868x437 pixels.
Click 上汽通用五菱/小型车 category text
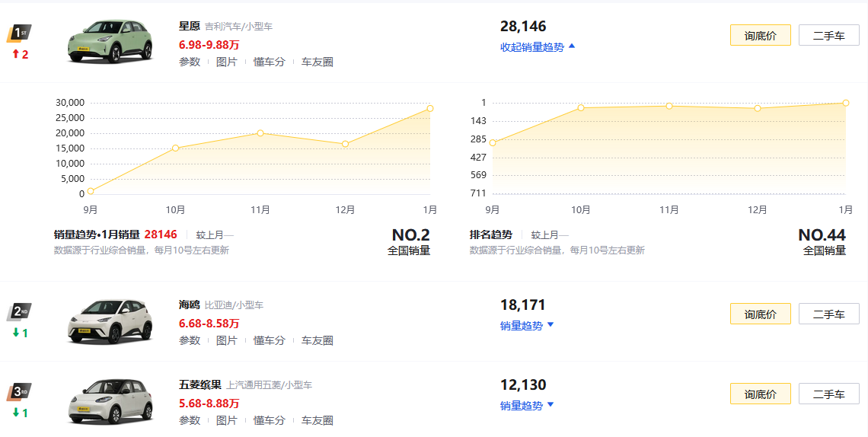tap(269, 385)
